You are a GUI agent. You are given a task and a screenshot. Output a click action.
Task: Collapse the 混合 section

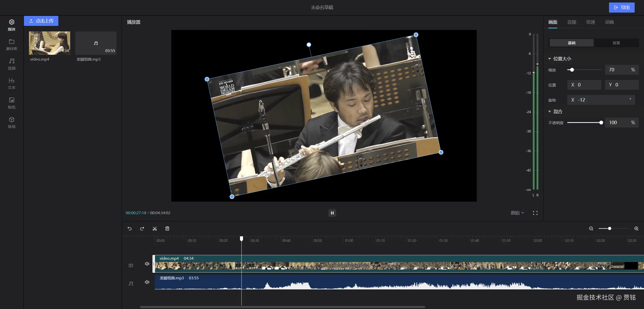tap(550, 111)
